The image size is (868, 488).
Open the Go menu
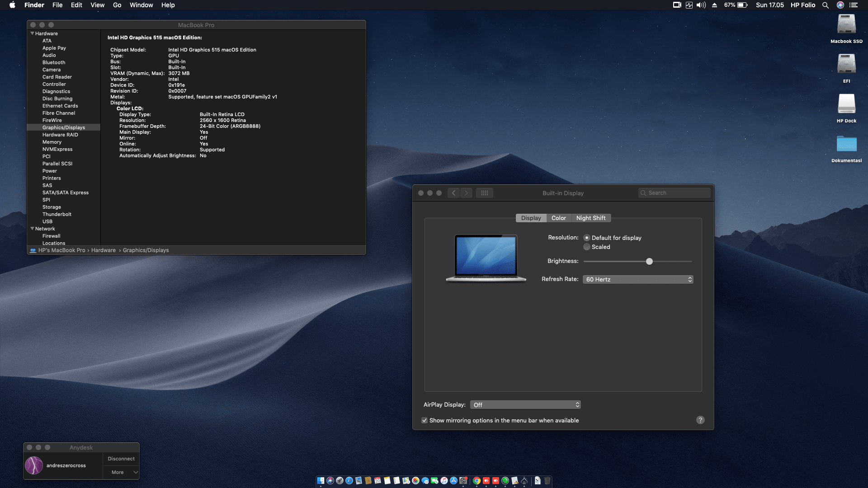[117, 5]
